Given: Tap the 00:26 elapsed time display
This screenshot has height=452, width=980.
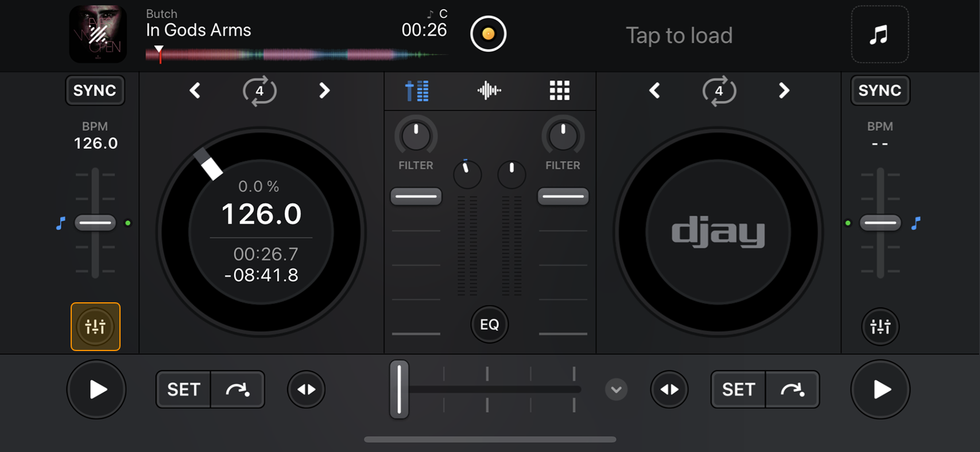Looking at the screenshot, I should (424, 30).
